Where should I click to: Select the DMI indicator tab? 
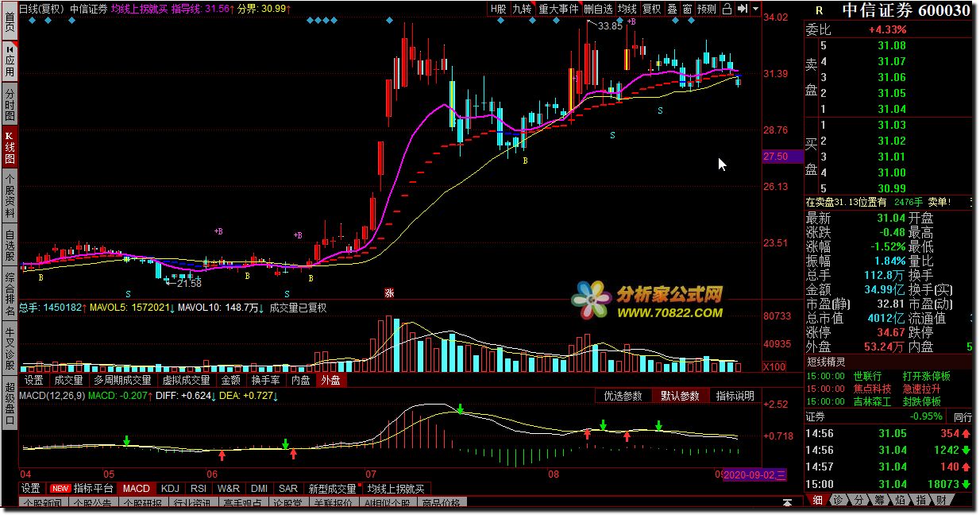[x=259, y=488]
